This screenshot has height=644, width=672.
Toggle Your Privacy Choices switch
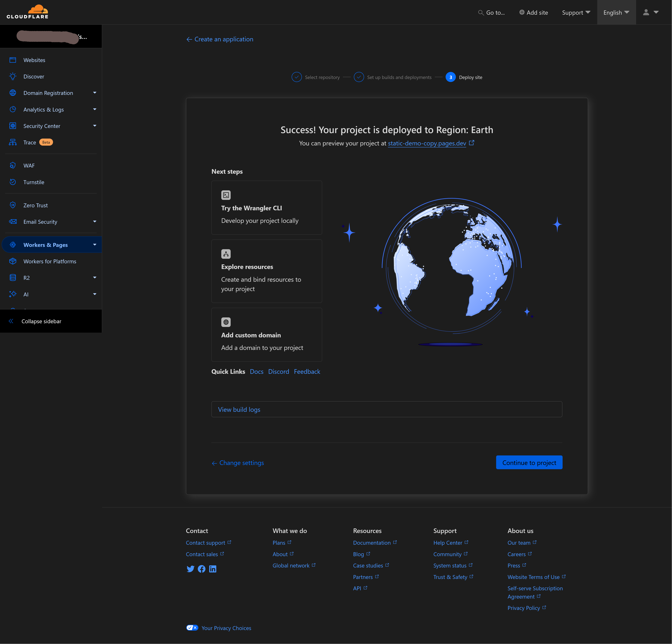pyautogui.click(x=192, y=628)
